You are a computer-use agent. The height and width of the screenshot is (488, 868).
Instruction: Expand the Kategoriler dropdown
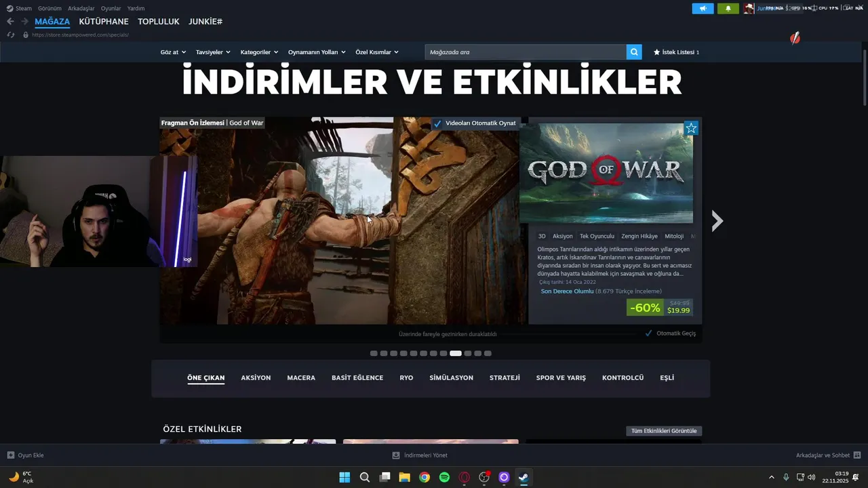click(260, 52)
